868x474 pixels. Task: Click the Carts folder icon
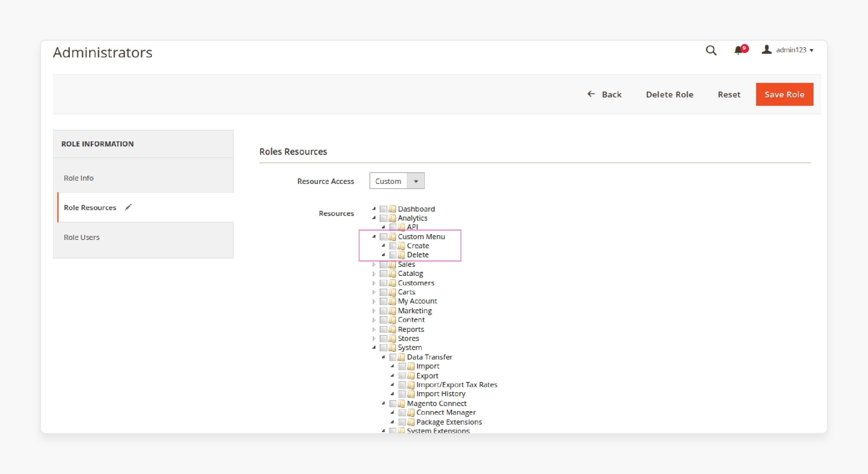click(x=392, y=292)
